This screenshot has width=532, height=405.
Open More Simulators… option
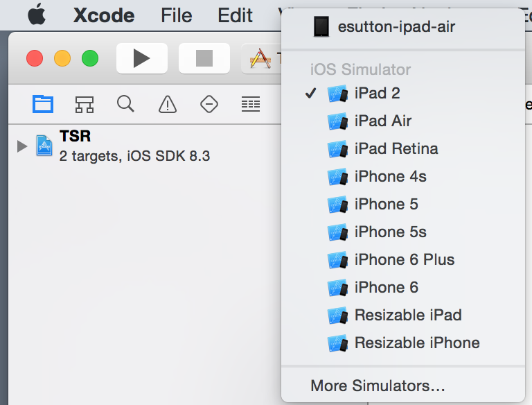click(403, 386)
